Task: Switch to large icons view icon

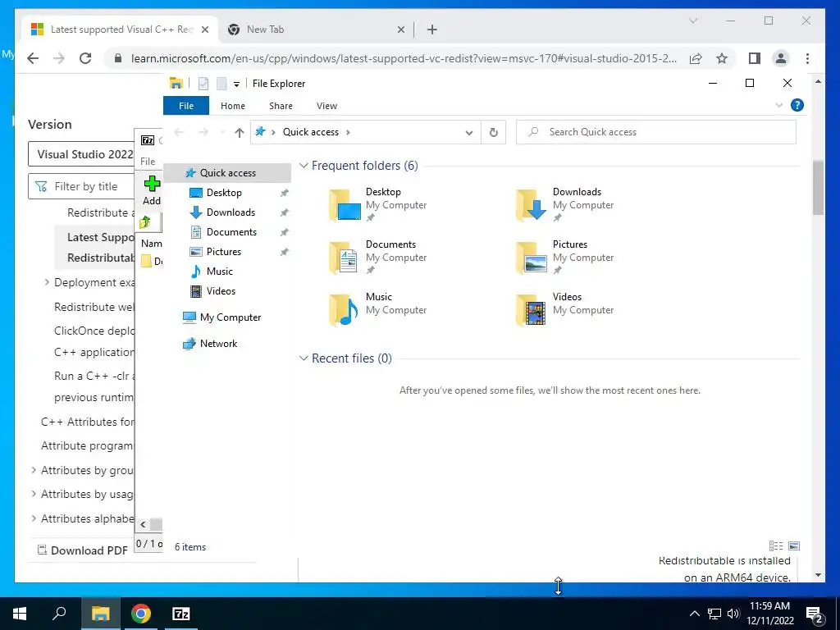Action: (x=794, y=546)
